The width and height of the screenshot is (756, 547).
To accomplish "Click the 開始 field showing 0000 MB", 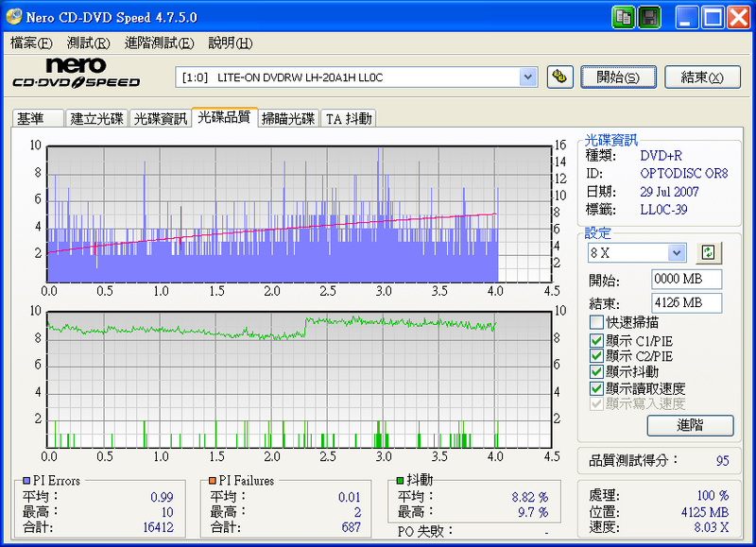I will point(687,279).
